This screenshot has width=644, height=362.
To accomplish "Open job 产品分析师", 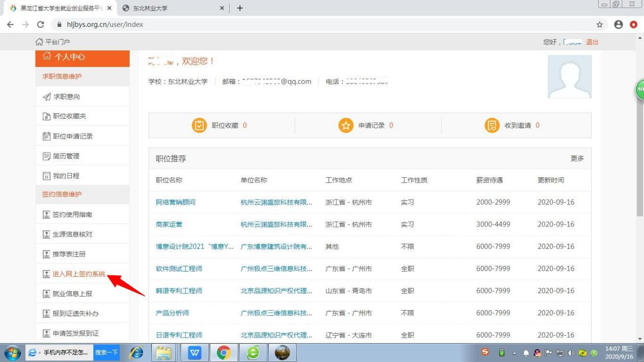I will (172, 313).
